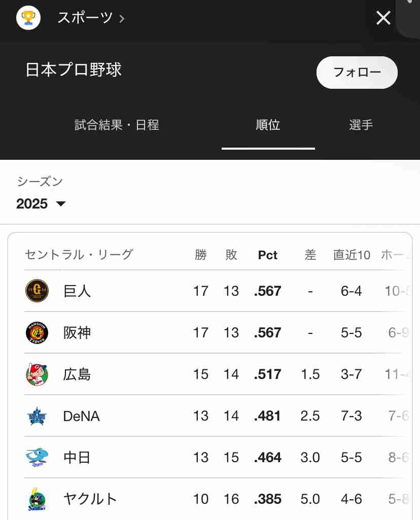The image size is (420, 520).
Task: Close the sports panel with X
Action: click(x=383, y=18)
